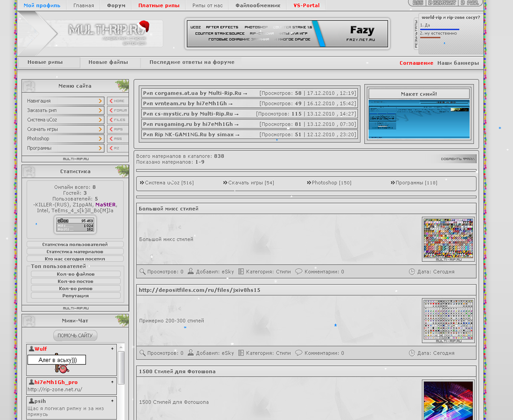This screenshot has width=513, height=420.
Task: Click the FILES shortcut icon in the site menu
Action: point(118,120)
